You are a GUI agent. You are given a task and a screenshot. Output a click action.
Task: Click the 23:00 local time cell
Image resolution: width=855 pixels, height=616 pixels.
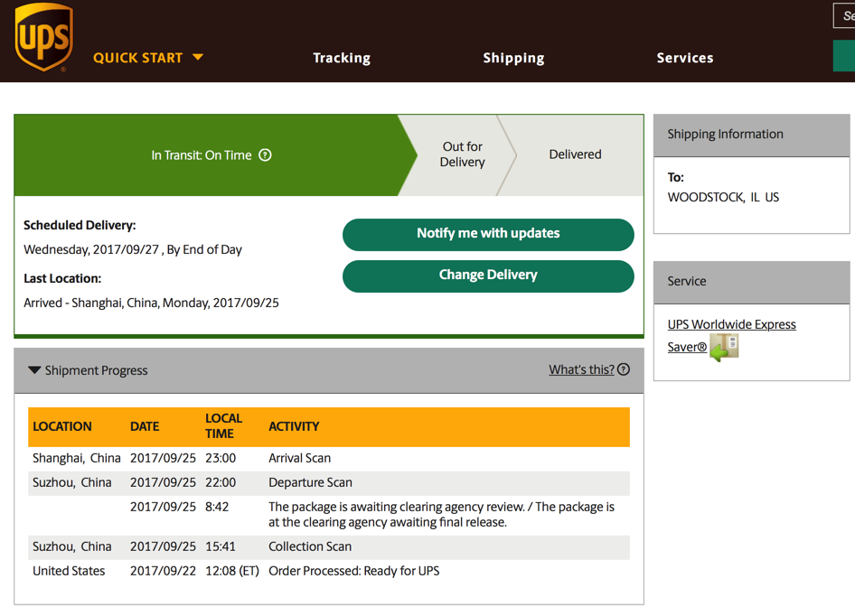point(221,458)
